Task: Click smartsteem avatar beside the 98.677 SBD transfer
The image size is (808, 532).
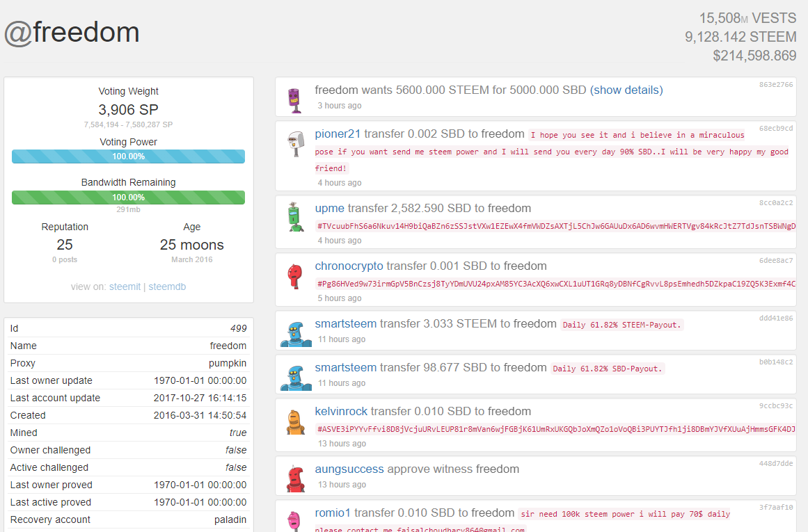Action: coord(296,378)
